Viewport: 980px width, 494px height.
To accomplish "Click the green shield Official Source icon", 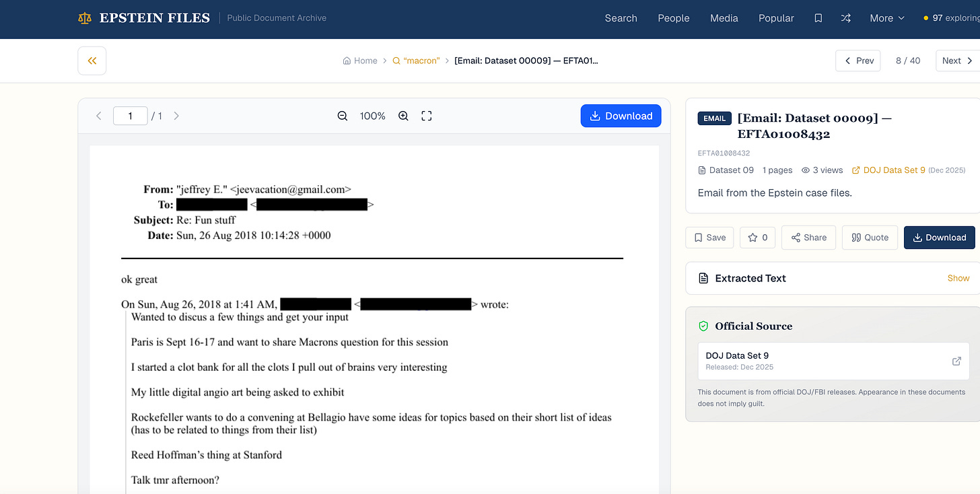I will (703, 326).
